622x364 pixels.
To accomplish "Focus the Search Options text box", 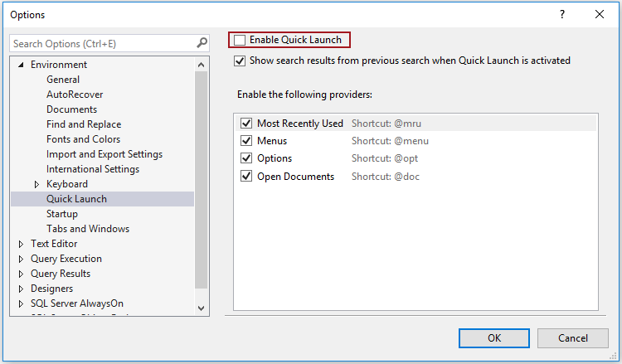I will [100, 43].
